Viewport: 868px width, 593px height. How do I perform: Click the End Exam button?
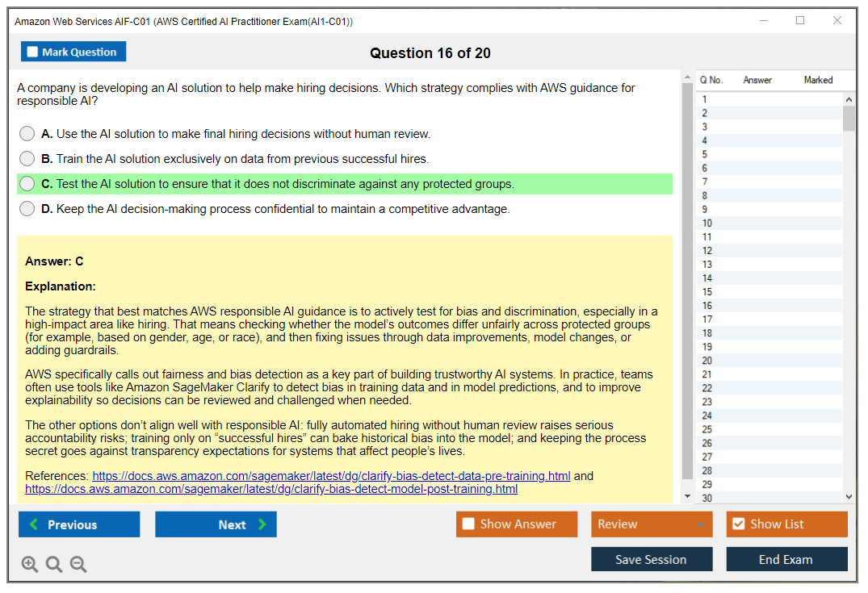[x=786, y=559]
